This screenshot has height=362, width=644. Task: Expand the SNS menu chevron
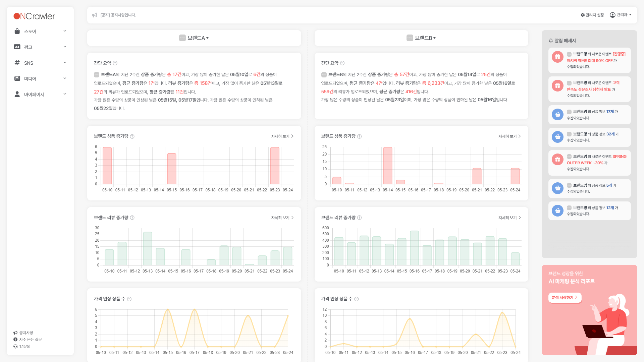pos(65,63)
